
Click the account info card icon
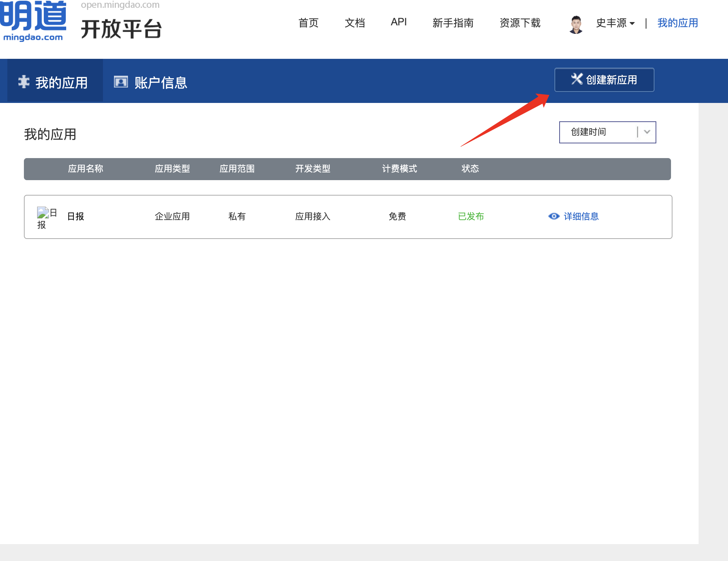(x=121, y=82)
